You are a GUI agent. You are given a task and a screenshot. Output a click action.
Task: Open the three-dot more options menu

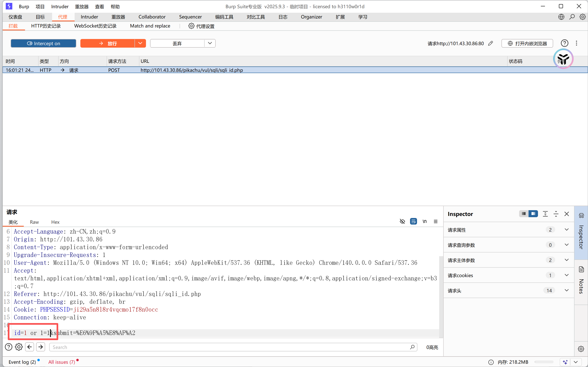click(x=577, y=43)
